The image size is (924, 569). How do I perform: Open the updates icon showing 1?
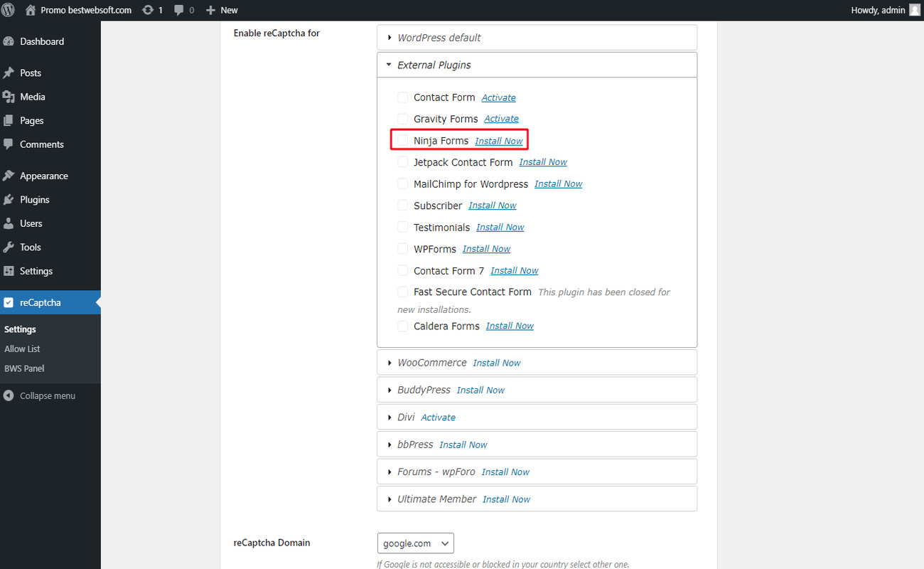(x=148, y=10)
